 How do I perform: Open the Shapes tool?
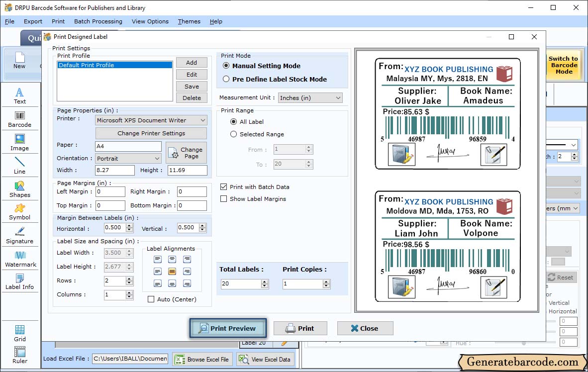click(19, 189)
